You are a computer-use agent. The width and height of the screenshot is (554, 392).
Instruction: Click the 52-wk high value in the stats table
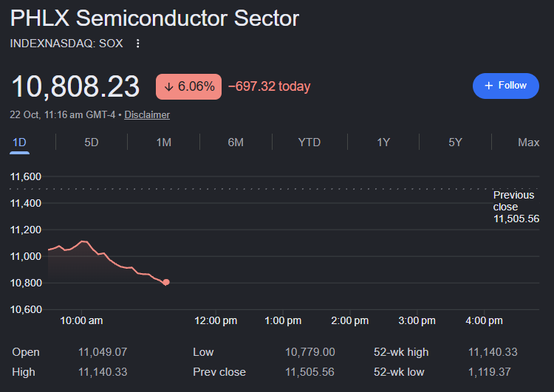(493, 352)
